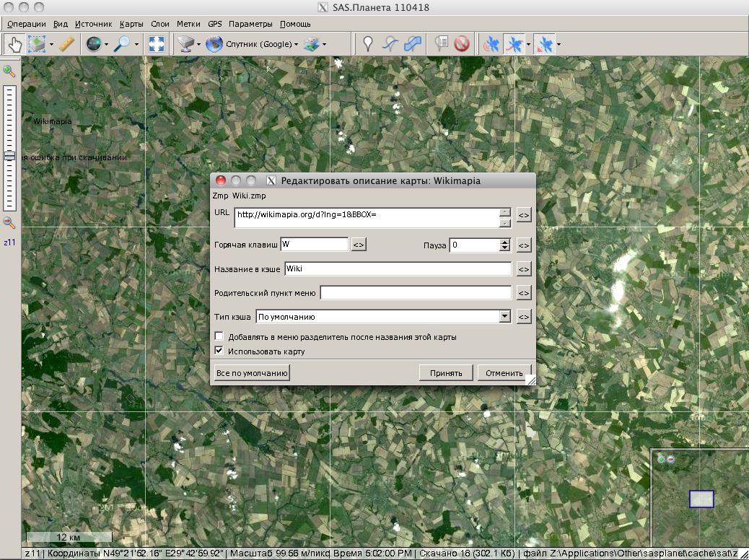Click the add path tool icon
This screenshot has height=560, width=749.
tap(390, 44)
